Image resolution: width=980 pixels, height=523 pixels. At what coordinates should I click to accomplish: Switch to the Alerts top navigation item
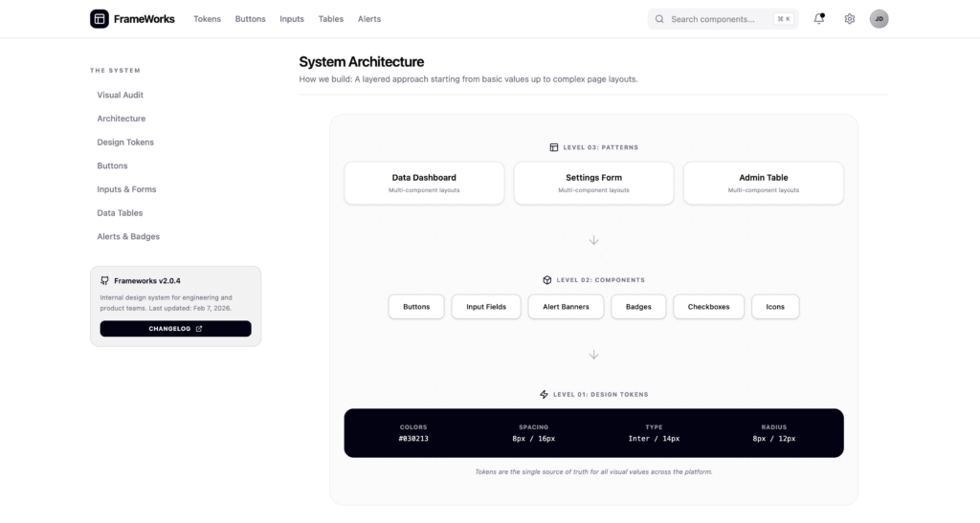(x=369, y=19)
